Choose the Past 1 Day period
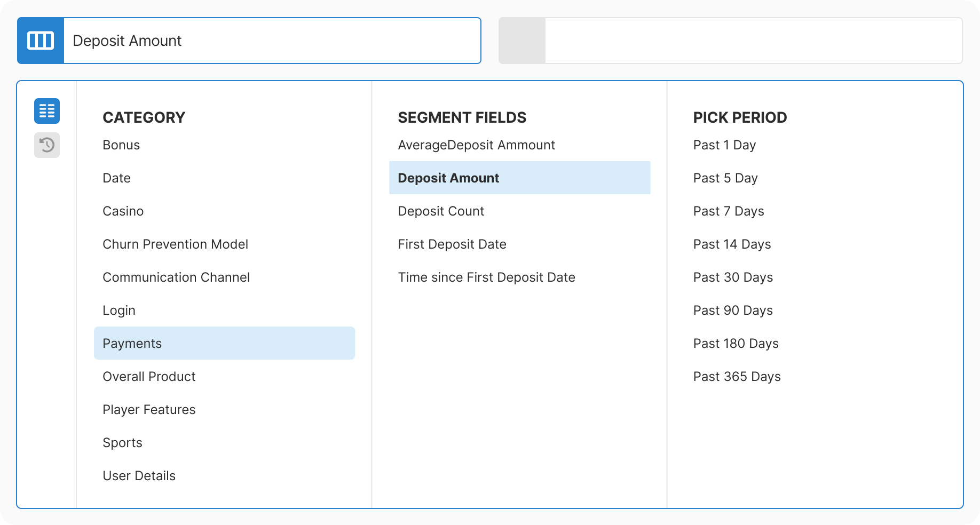 pos(724,145)
